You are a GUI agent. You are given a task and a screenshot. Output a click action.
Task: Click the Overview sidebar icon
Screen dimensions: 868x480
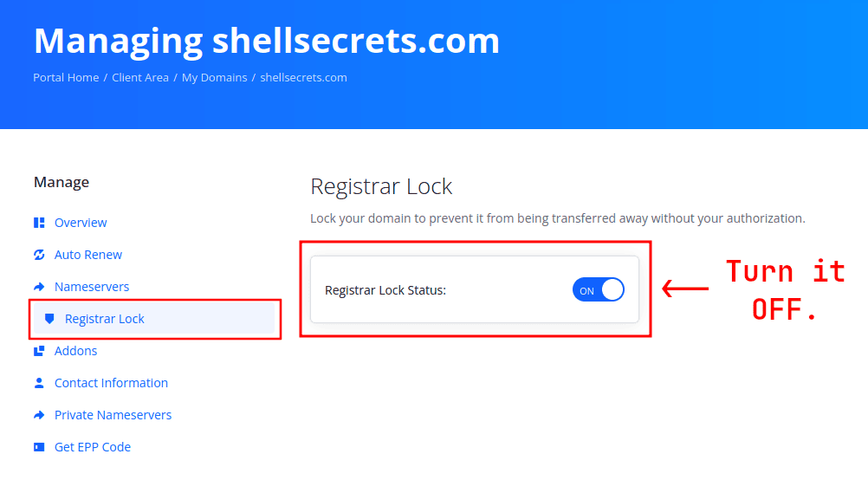39,223
